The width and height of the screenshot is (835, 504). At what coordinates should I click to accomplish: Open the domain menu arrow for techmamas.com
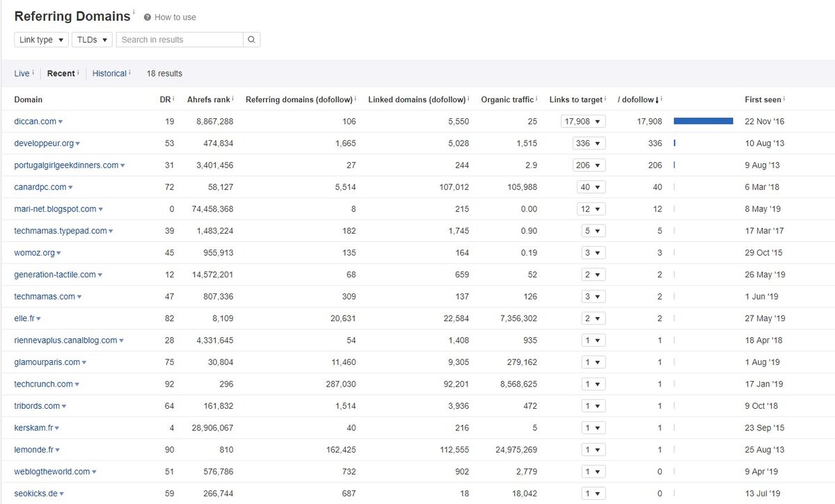pyautogui.click(x=79, y=297)
